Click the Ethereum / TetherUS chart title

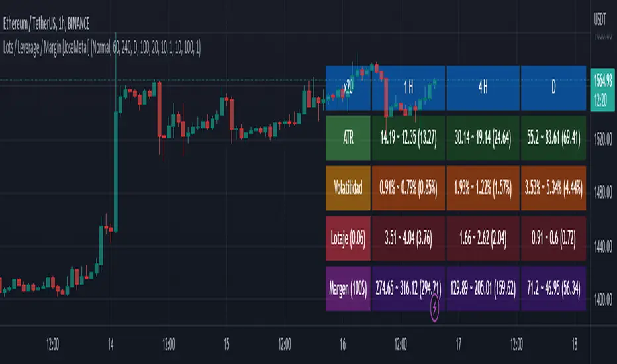(46, 24)
